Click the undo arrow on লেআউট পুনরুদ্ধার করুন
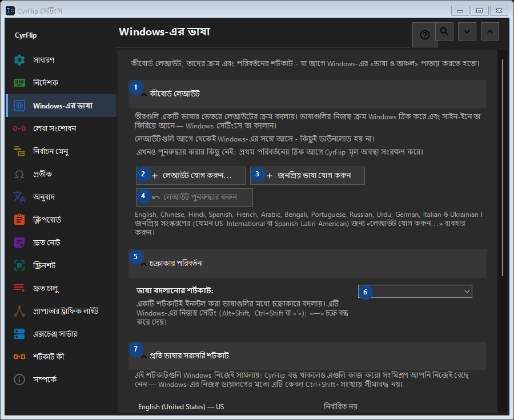The width and height of the screenshot is (514, 420). click(156, 197)
